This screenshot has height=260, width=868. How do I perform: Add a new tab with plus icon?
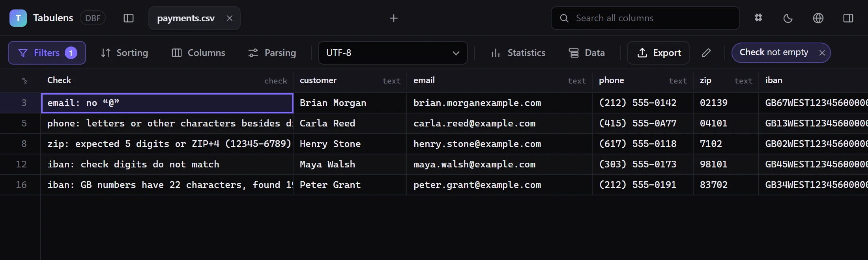(393, 18)
